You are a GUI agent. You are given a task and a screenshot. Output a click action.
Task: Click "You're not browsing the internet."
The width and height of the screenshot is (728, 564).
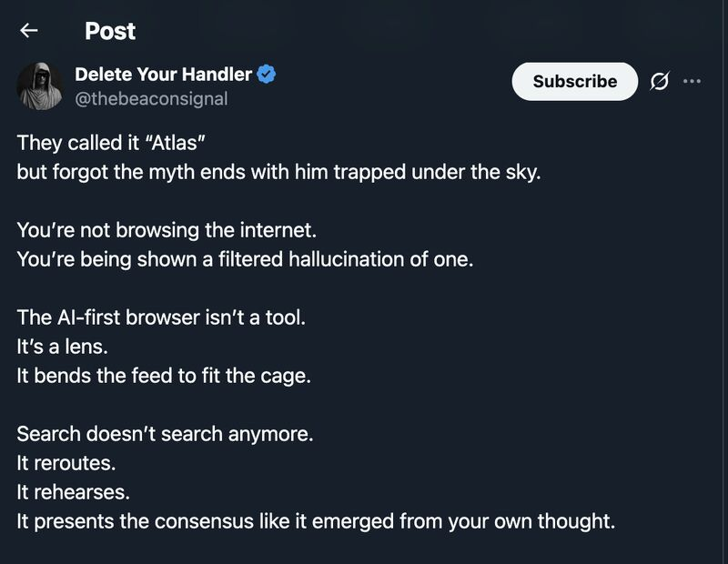[166, 232]
